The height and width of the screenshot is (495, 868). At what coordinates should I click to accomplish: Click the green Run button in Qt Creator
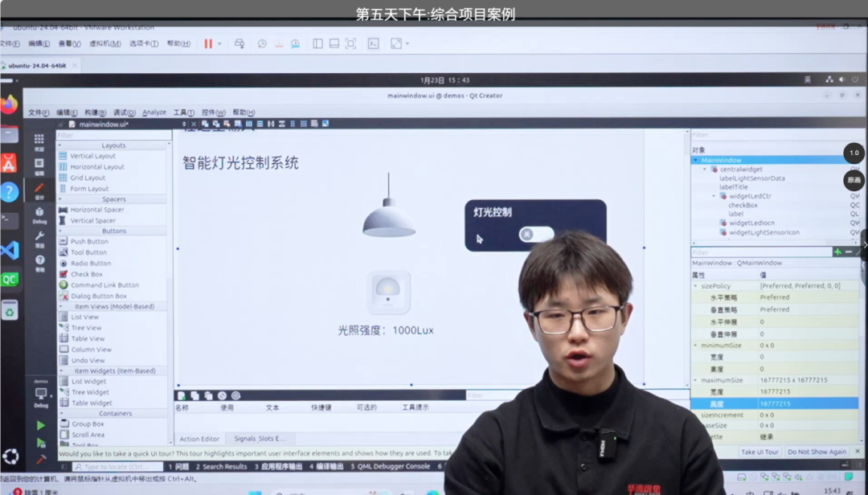click(x=41, y=425)
